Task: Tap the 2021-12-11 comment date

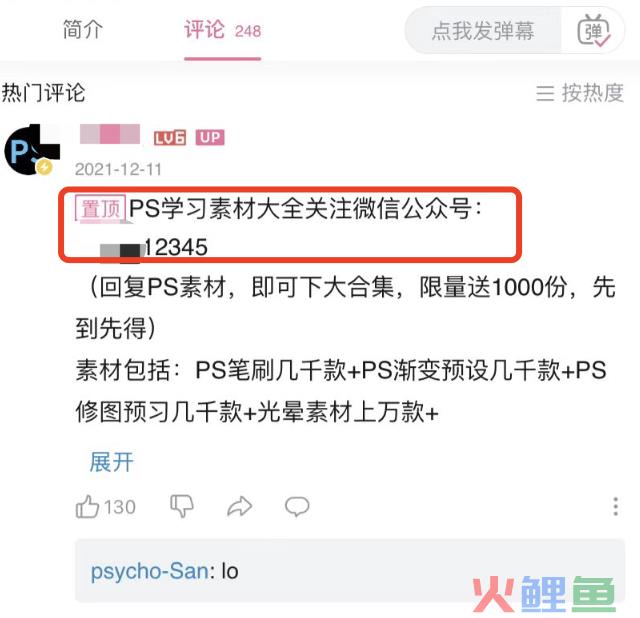Action: pyautogui.click(x=118, y=169)
